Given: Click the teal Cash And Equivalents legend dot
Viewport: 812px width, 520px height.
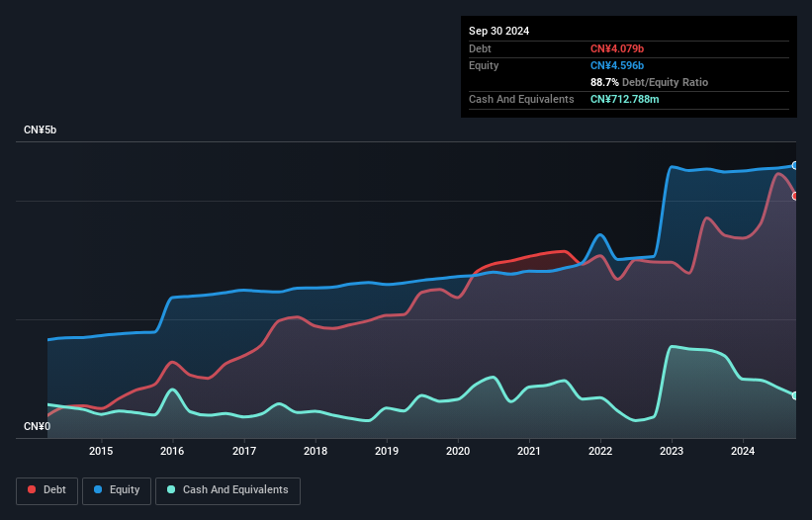Looking at the screenshot, I should 171,489.
